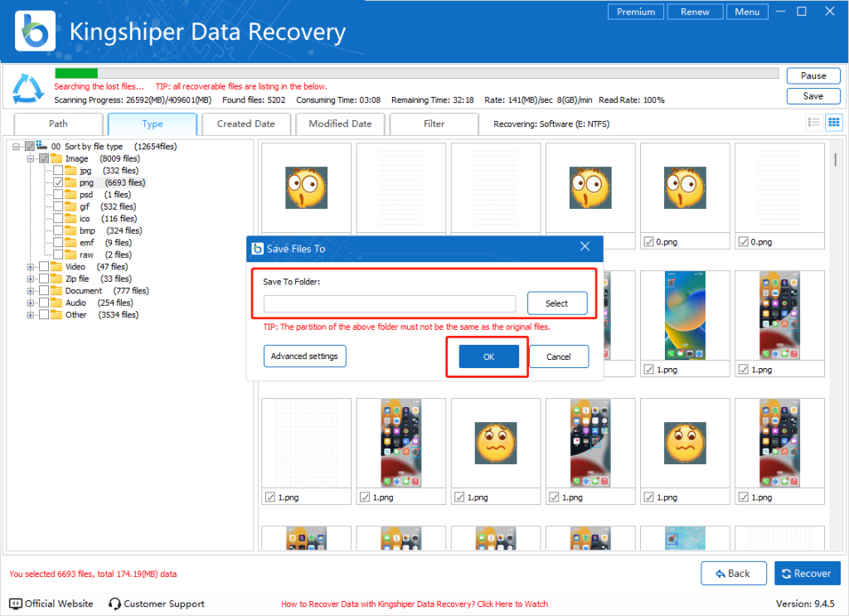
Task: Switch to list view icon
Action: click(814, 123)
